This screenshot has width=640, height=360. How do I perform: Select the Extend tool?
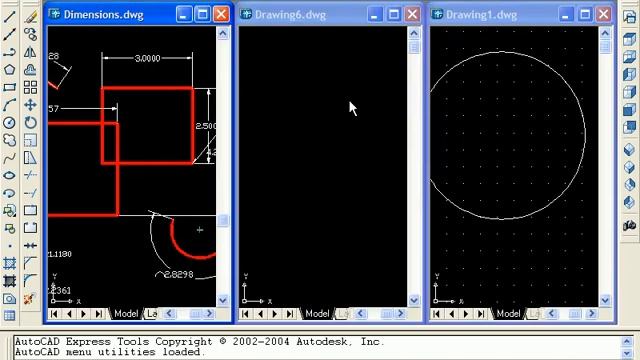coord(30,193)
